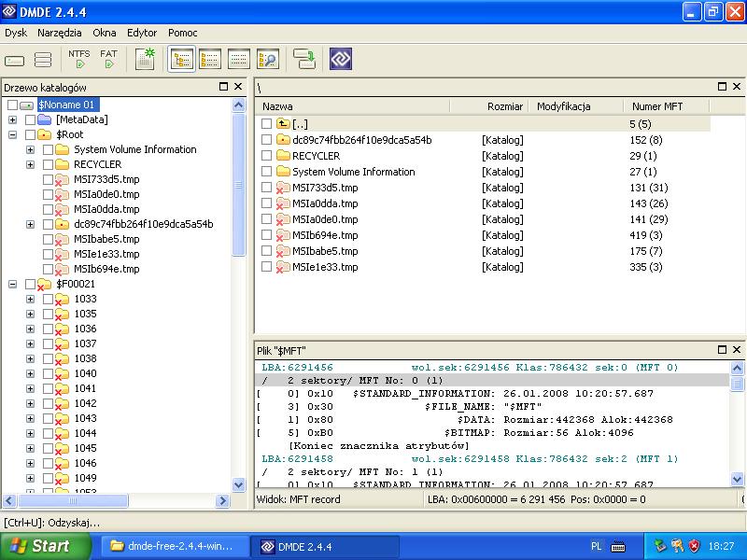Image resolution: width=747 pixels, height=560 pixels.
Task: Open the file search icon with magnifier
Action: click(268, 59)
